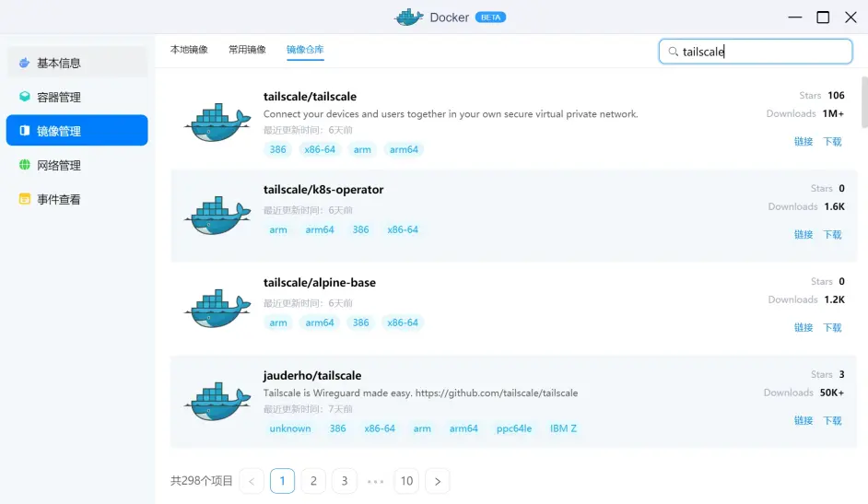Click 下载 for tailscale/tailscale

point(832,142)
